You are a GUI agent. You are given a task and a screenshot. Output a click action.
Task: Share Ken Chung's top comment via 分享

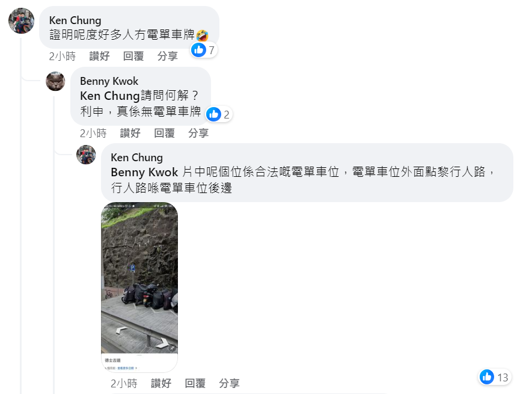168,56
